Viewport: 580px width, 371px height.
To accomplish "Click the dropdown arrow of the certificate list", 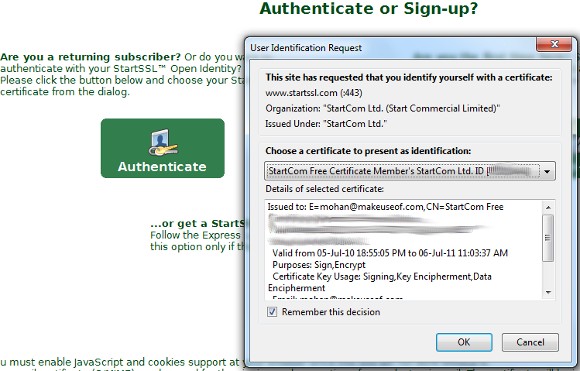I will point(547,171).
